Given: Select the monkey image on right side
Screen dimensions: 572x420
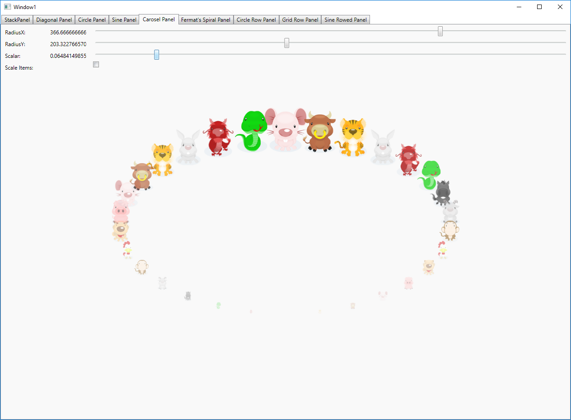Looking at the screenshot, I should [449, 230].
